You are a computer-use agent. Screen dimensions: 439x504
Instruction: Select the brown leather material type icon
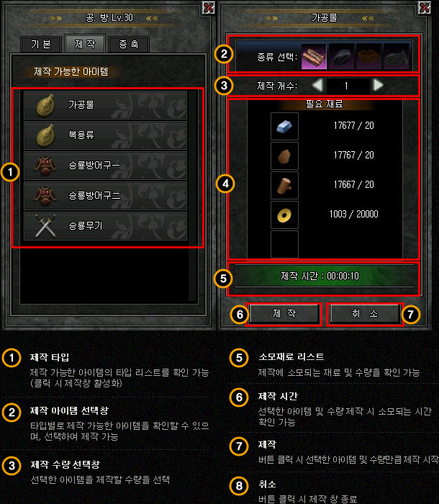(368, 57)
